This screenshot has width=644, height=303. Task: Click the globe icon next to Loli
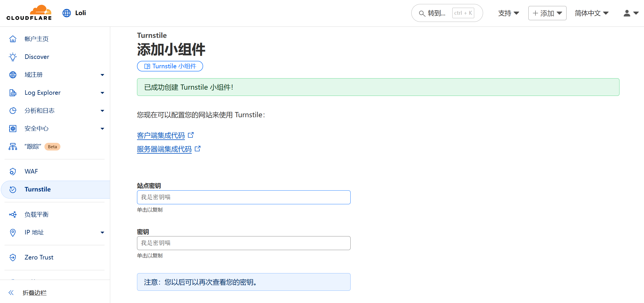[67, 13]
